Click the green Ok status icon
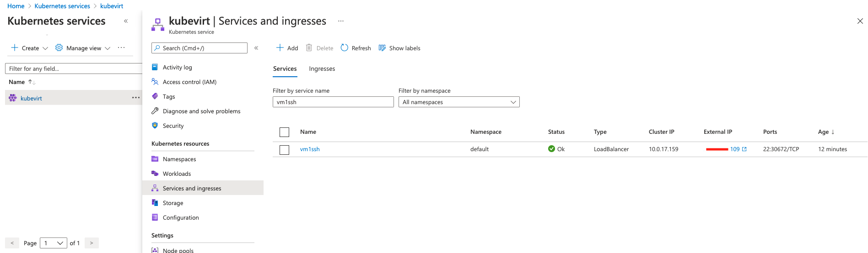 551,149
